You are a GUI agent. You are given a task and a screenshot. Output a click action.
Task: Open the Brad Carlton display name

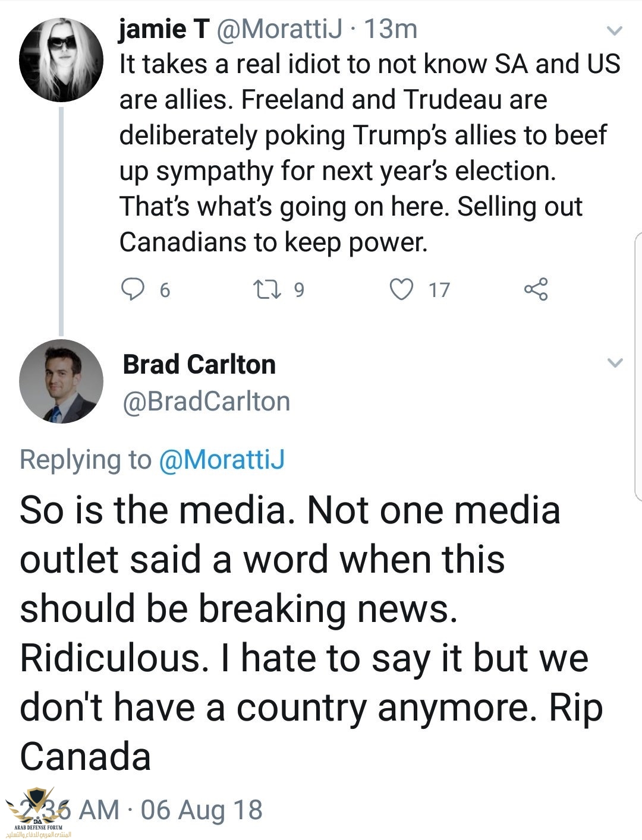[x=199, y=364]
